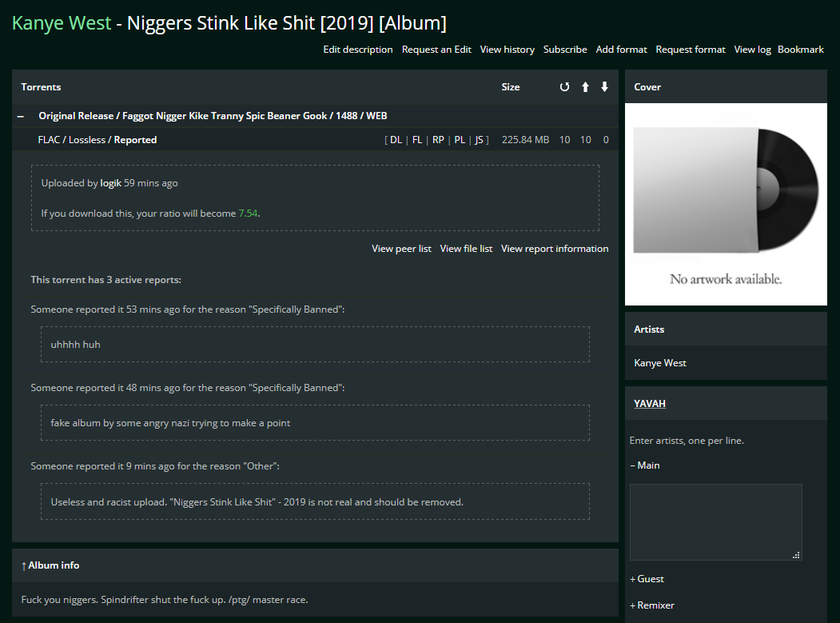Image resolution: width=840 pixels, height=623 pixels.
Task: Choose Request an Edit
Action: point(436,50)
